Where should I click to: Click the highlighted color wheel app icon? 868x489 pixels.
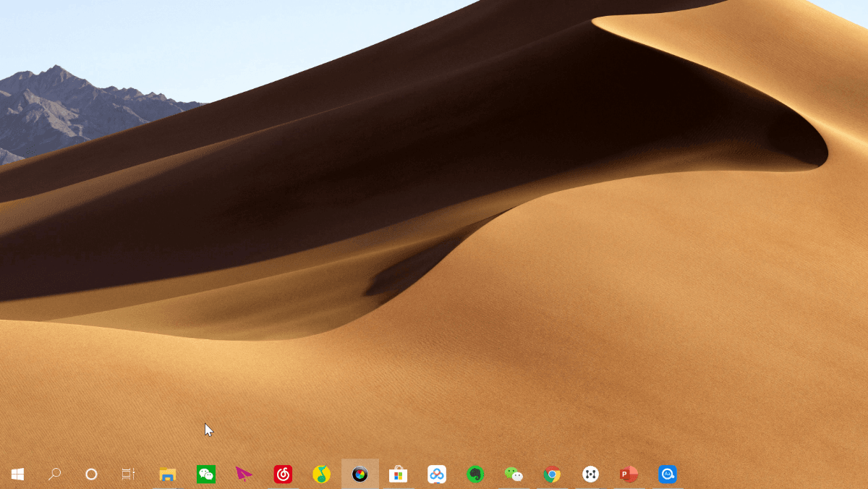pos(360,475)
